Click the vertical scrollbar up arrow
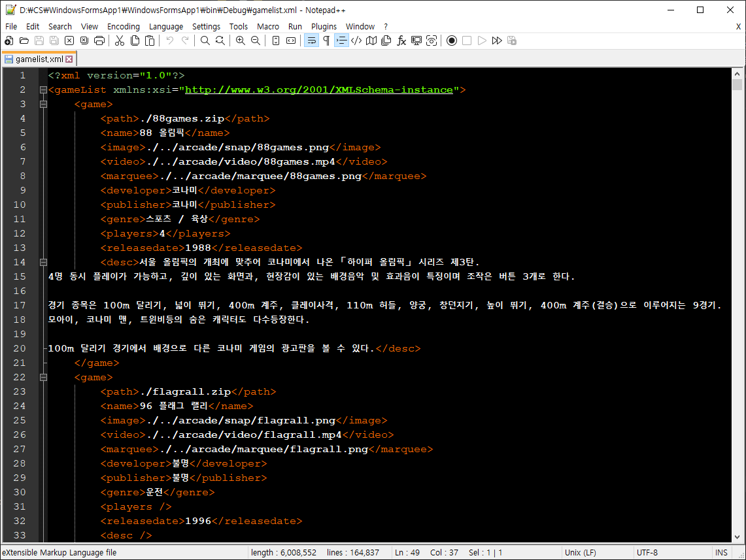746x560 pixels. [x=737, y=74]
